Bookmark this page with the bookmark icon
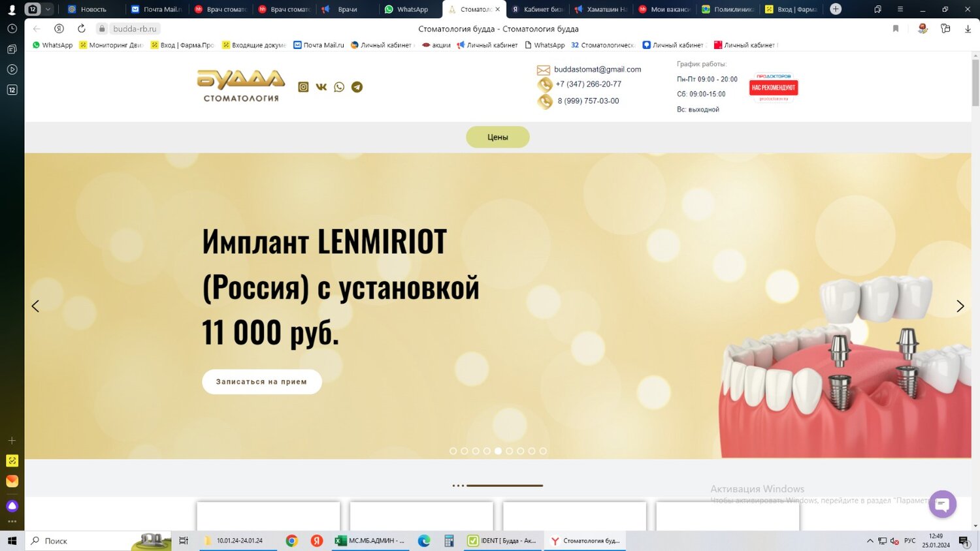This screenshot has height=551, width=980. [x=896, y=29]
